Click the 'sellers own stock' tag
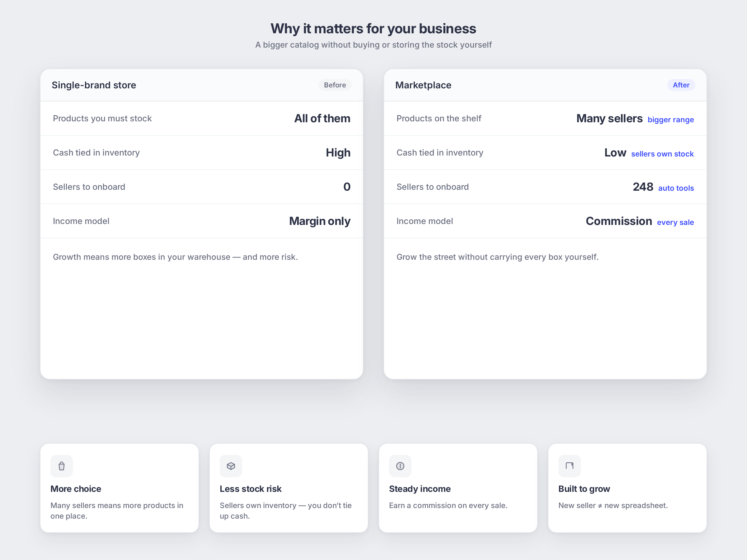Viewport: 747px width, 560px height. (x=662, y=154)
